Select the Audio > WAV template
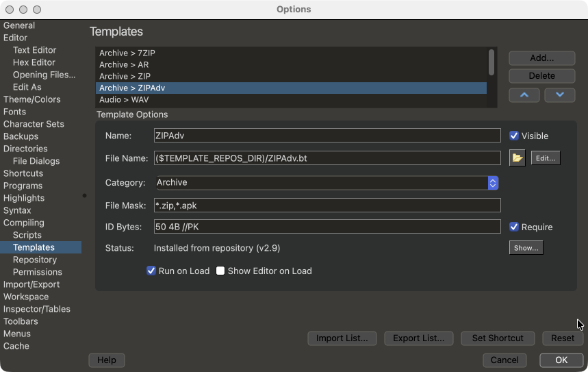The height and width of the screenshot is (372, 588). (x=124, y=99)
